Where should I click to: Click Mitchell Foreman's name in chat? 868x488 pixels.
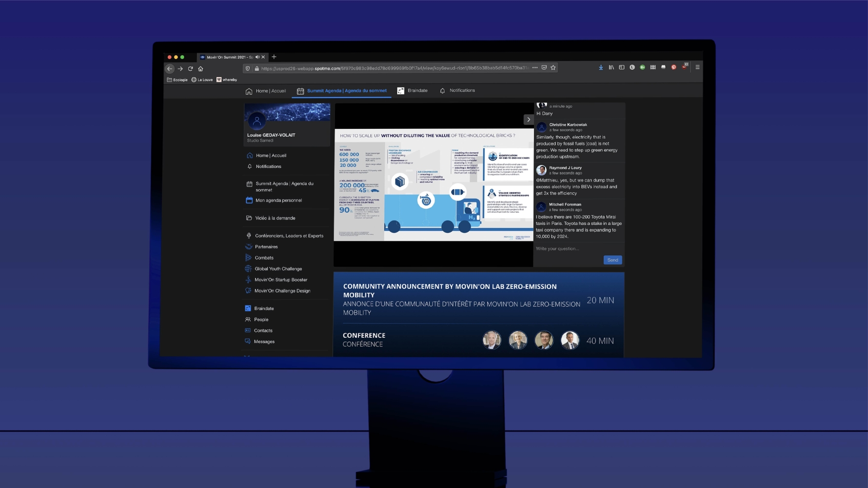(565, 204)
